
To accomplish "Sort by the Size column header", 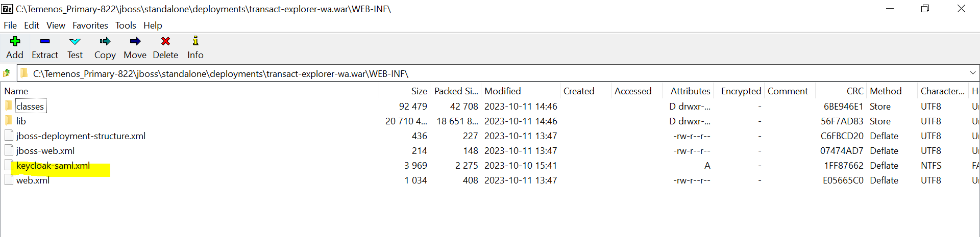I will point(419,91).
